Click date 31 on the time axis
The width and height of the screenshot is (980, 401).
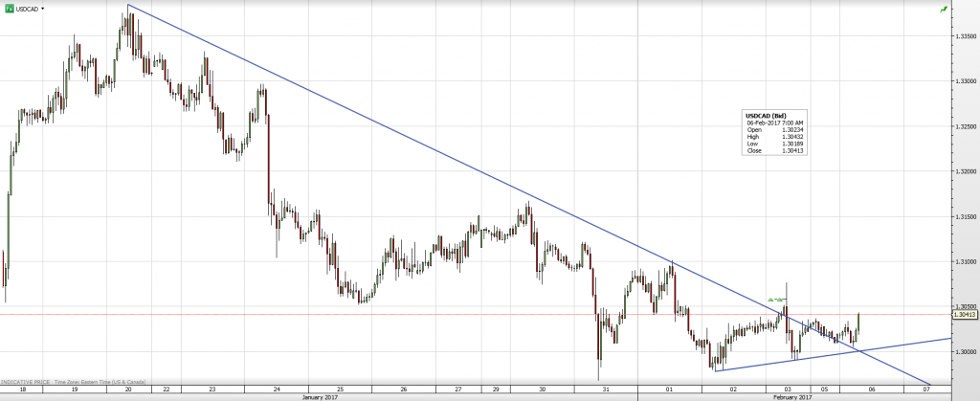click(606, 389)
